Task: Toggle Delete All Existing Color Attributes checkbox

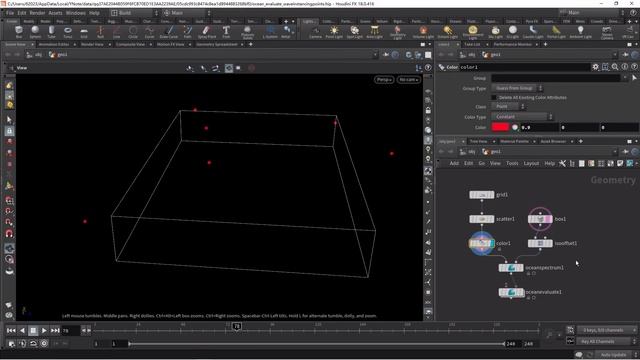Action: point(494,98)
